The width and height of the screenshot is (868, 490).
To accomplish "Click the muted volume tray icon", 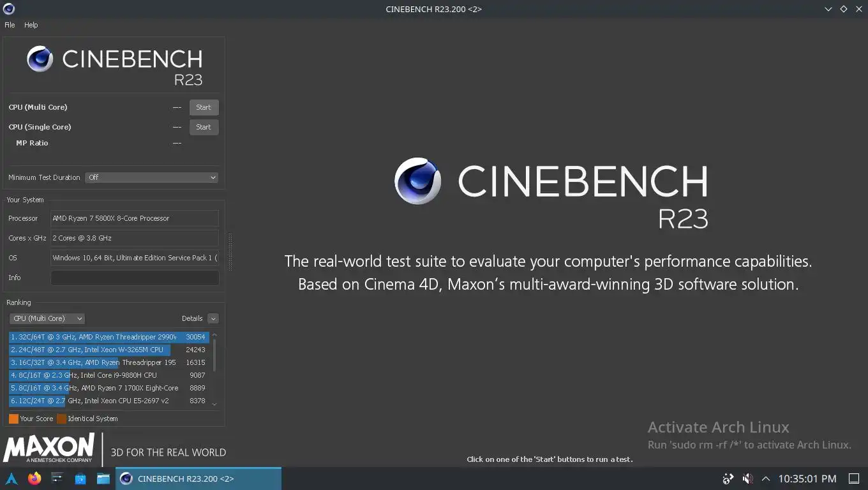I will click(747, 479).
